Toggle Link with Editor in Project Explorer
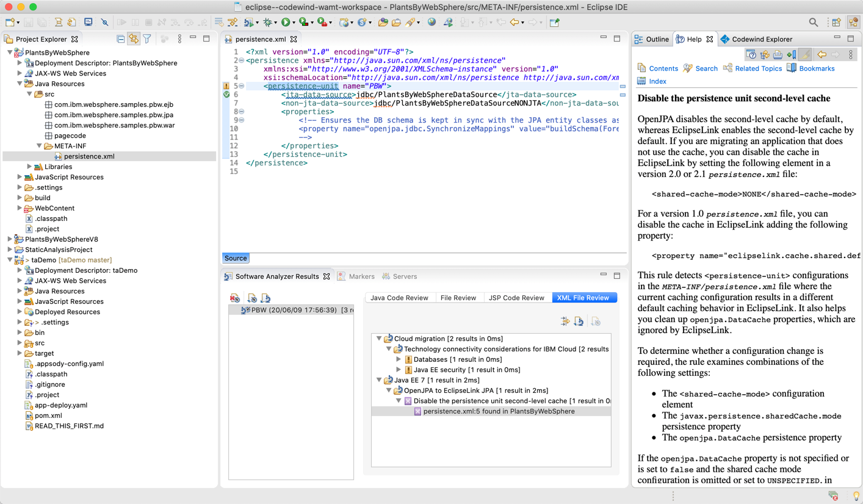The width and height of the screenshot is (863, 504). (x=134, y=39)
